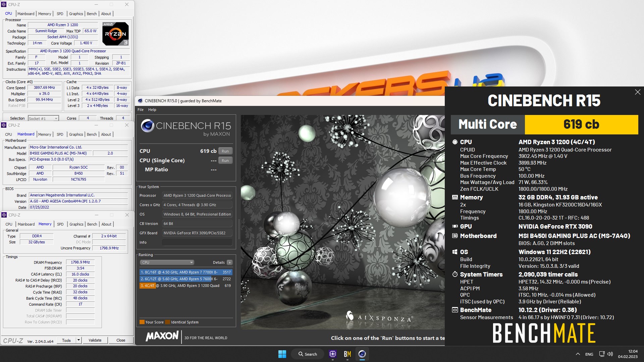Click the volume tray icon

[610, 354]
